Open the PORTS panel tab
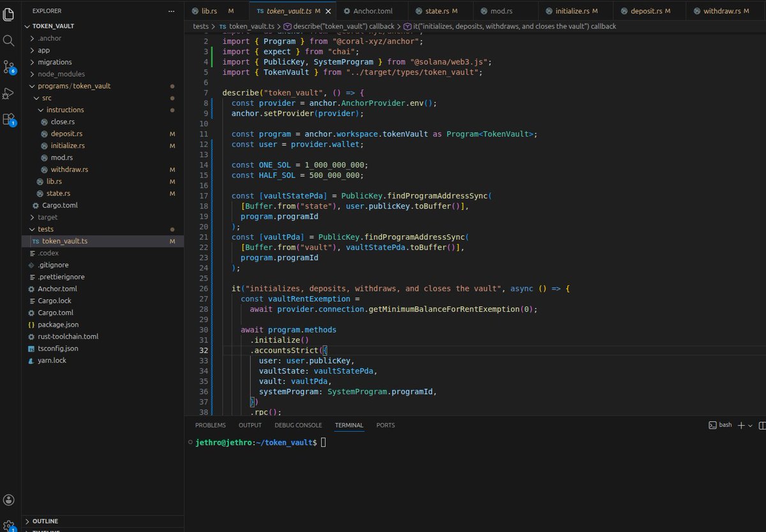Viewport: 766px width, 532px height. tap(386, 425)
